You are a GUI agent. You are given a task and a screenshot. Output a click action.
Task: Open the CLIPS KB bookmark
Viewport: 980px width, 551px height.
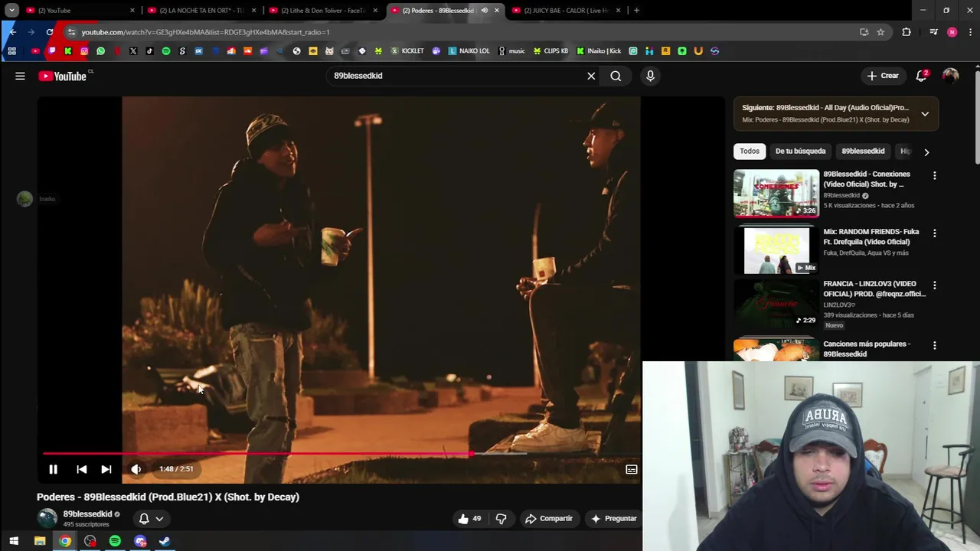(550, 51)
